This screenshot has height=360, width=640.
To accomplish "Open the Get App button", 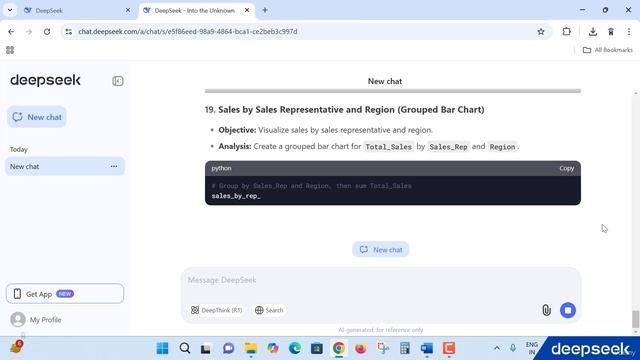I will click(x=65, y=293).
